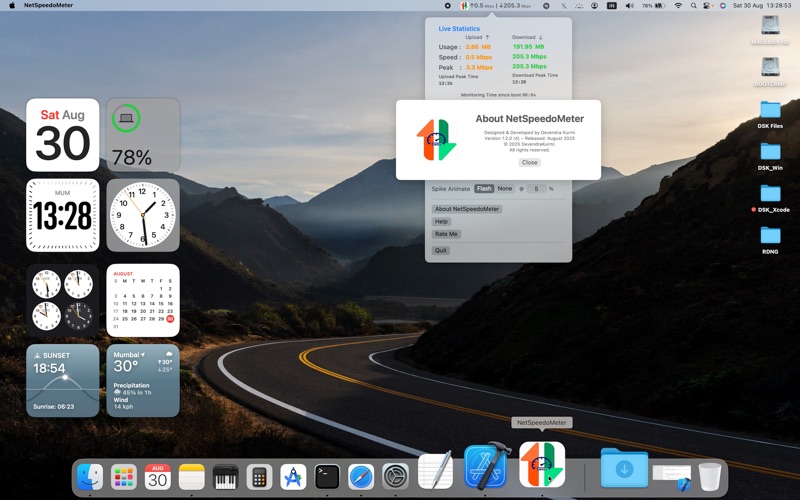800x500 pixels.
Task: Open the Apple menu
Action: click(12, 5)
